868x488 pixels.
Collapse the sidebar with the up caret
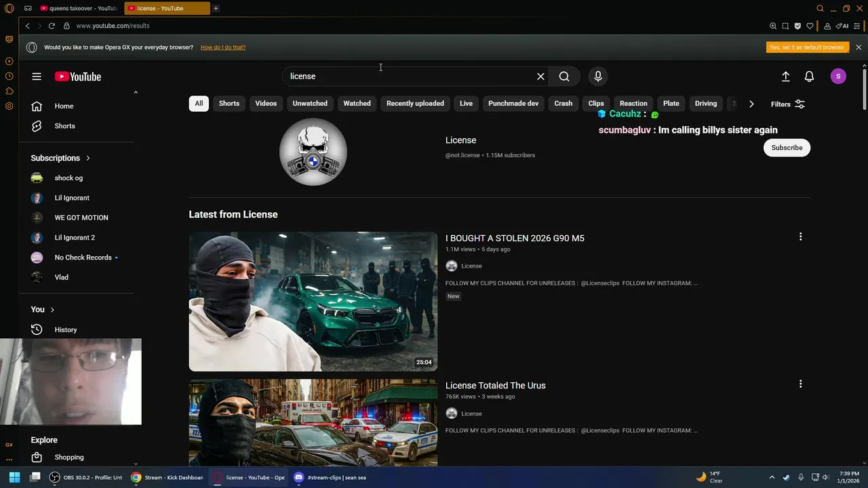click(x=135, y=92)
